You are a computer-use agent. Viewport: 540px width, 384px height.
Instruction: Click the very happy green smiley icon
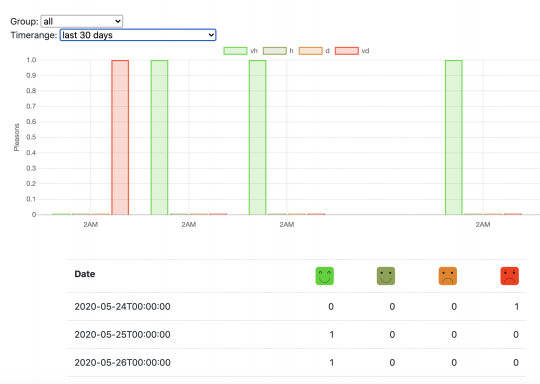click(x=324, y=276)
